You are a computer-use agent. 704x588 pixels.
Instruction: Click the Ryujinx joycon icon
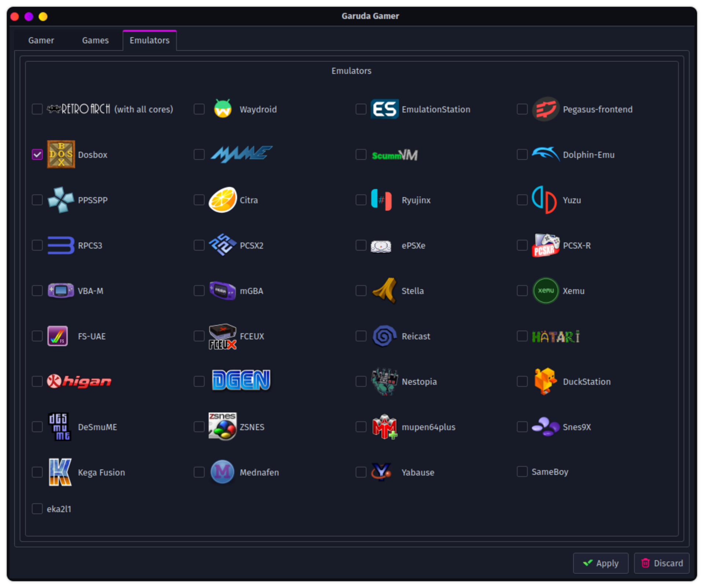tap(381, 200)
